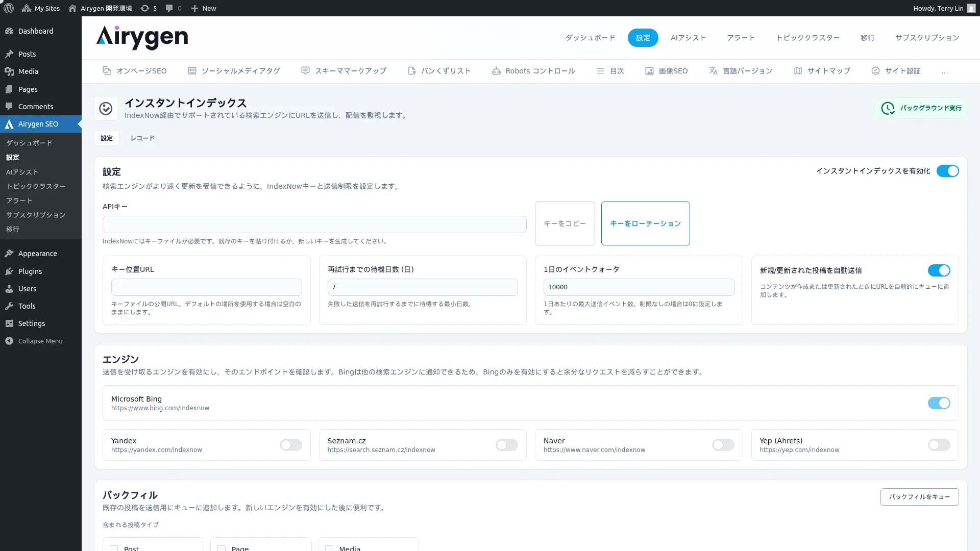
Task: Open the Airygen 開発環境 site home link
Action: click(100, 8)
